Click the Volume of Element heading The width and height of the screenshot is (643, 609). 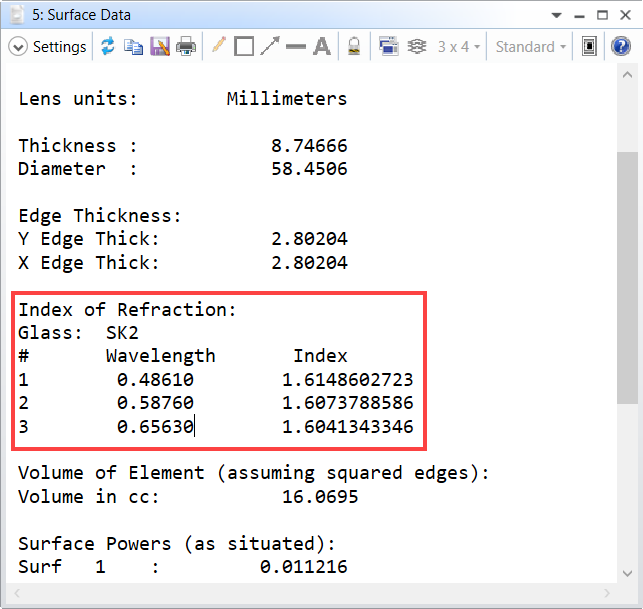(254, 473)
